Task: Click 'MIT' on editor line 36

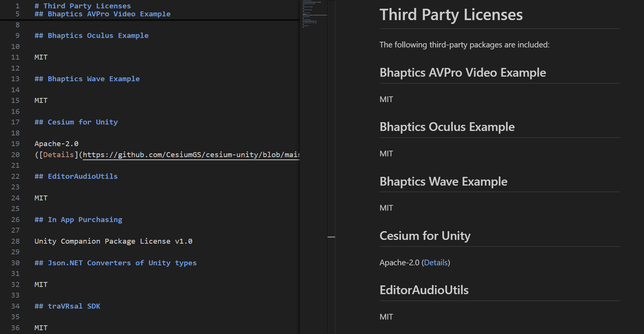Action: coord(41,328)
